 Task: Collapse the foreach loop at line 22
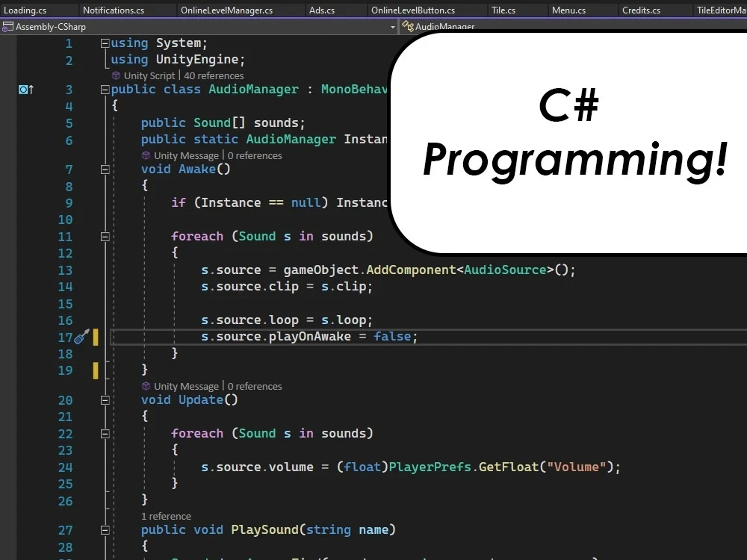pyautogui.click(x=105, y=434)
